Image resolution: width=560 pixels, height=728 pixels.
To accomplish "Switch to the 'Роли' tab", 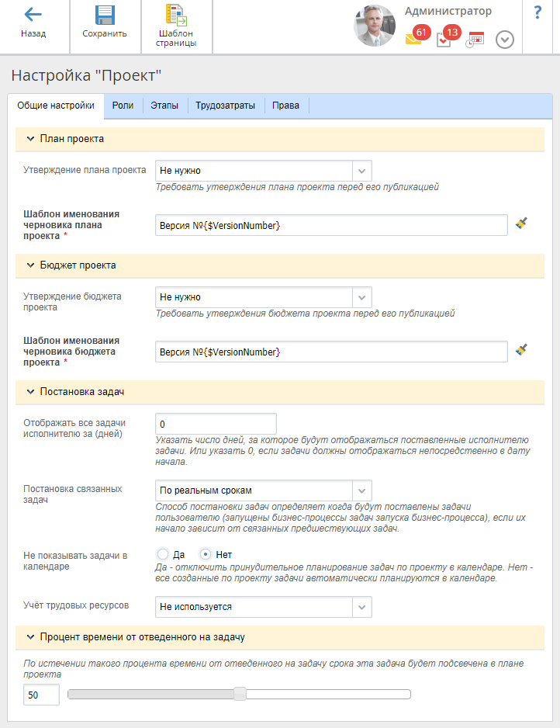I will pyautogui.click(x=123, y=106).
